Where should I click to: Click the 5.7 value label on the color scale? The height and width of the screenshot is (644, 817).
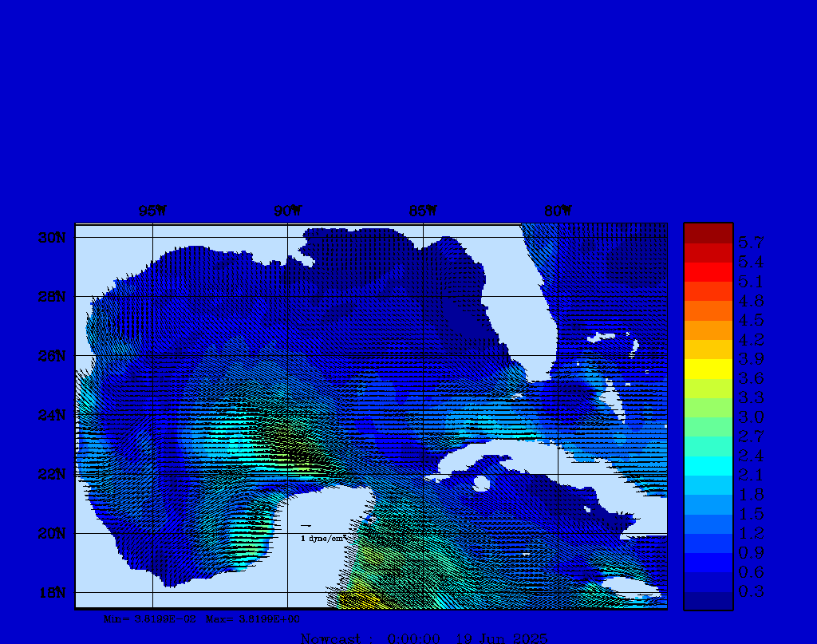(751, 243)
